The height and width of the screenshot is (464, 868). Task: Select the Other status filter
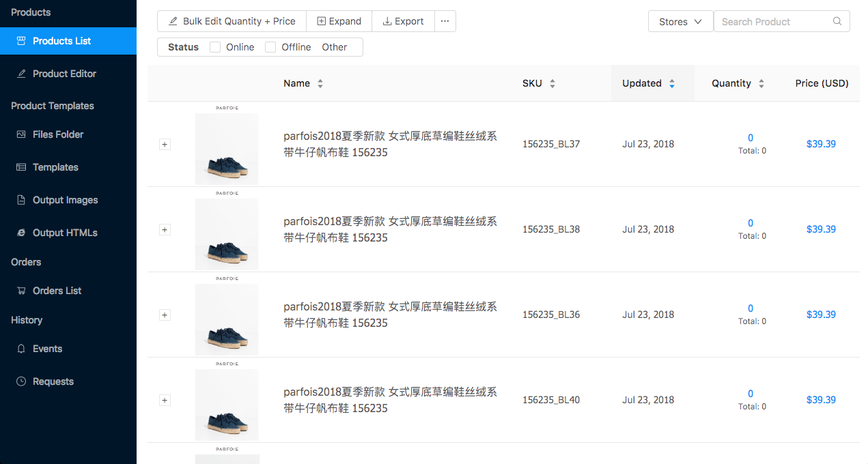tap(335, 47)
